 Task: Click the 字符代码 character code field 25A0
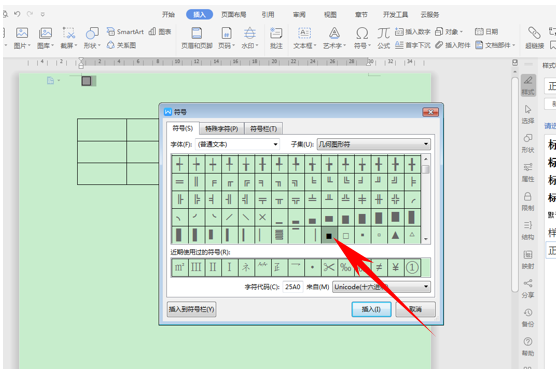[x=292, y=287]
